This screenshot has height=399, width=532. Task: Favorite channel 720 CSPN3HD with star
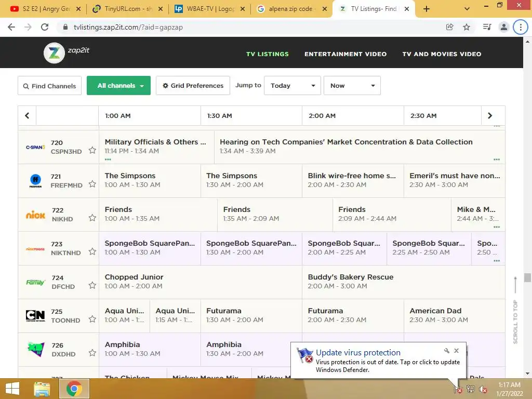click(x=92, y=150)
